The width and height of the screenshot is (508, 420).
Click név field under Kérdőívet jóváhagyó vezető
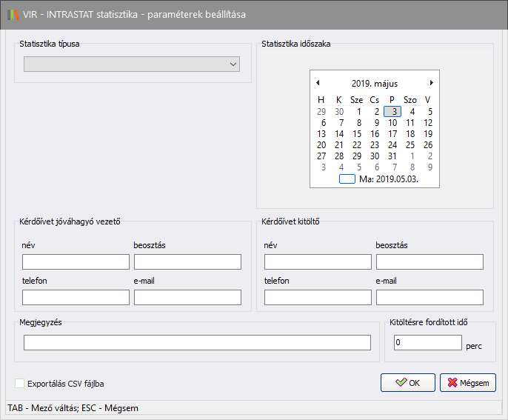coord(76,261)
